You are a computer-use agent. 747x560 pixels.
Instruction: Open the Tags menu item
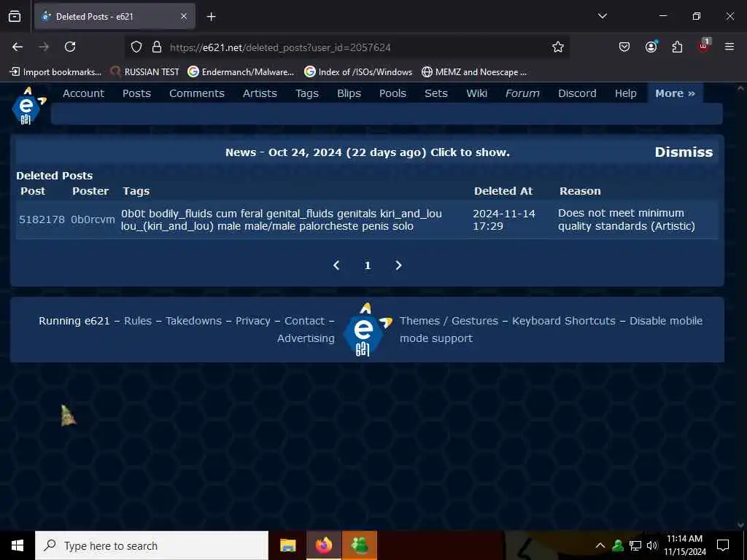pos(307,93)
